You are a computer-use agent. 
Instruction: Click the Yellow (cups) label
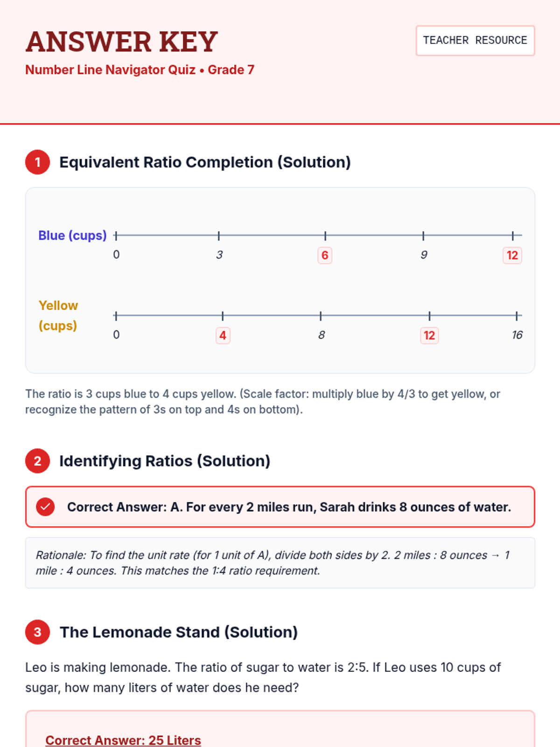click(58, 316)
